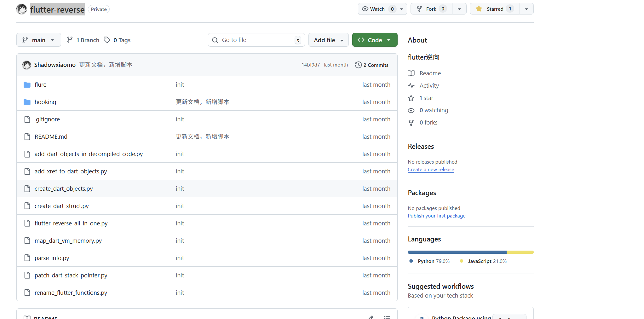This screenshot has height=319, width=644.
Task: Open add_xref_to_dart_objects.py file
Action: point(71,171)
